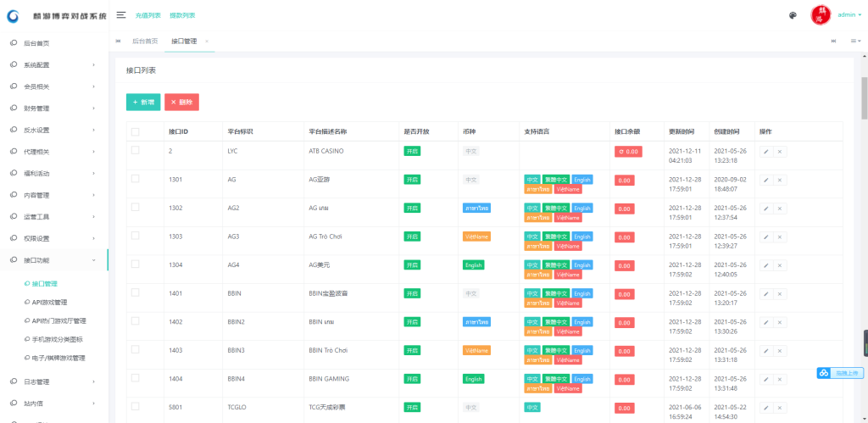Viewport: 868px width, 423px height.
Task: Toggle the select-all checkbox in table header
Action: [x=136, y=131]
